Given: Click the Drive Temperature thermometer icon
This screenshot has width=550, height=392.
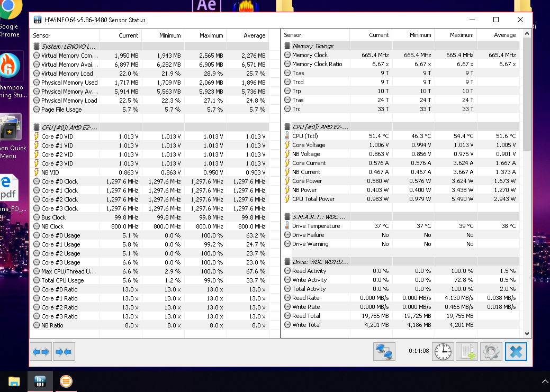Looking at the screenshot, I should click(x=287, y=226).
